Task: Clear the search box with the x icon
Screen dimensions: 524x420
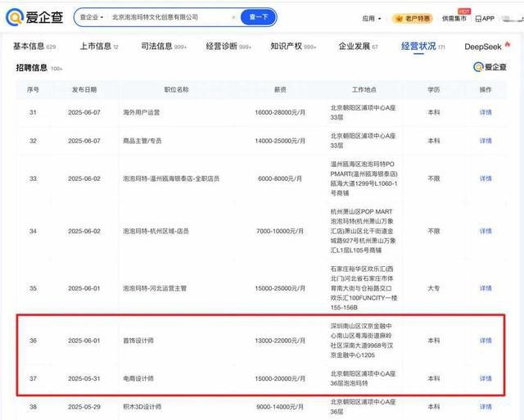Action: (233, 17)
